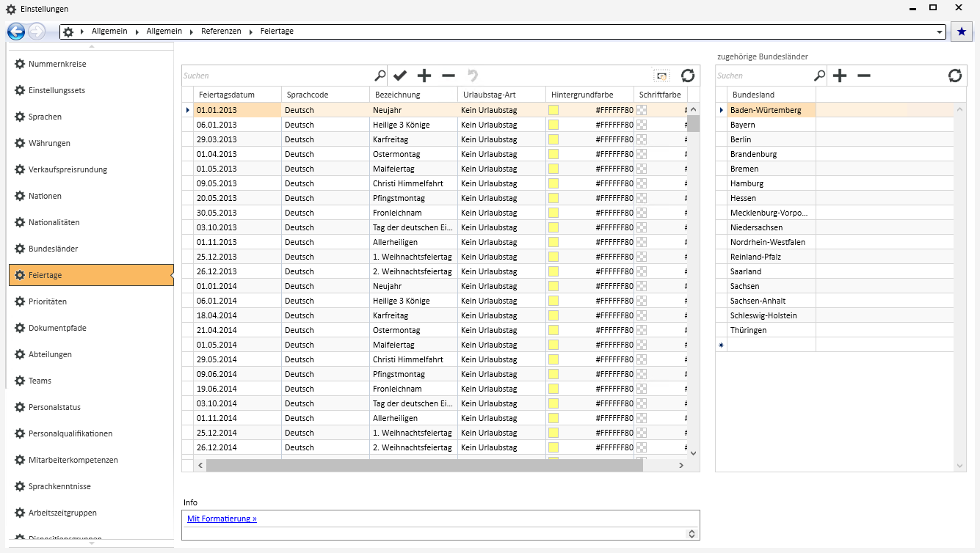This screenshot has width=980, height=553.
Task: Open Dokumentpfade settings
Action: tap(91, 328)
